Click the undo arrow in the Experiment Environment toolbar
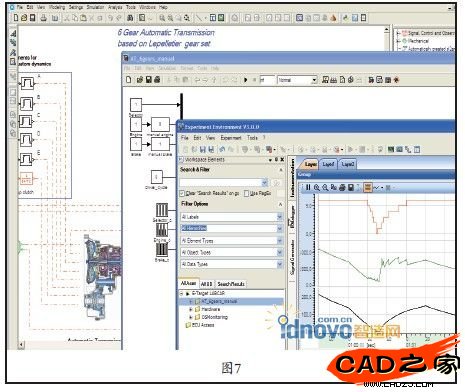Viewport: 465px width, 392px height. (222, 149)
